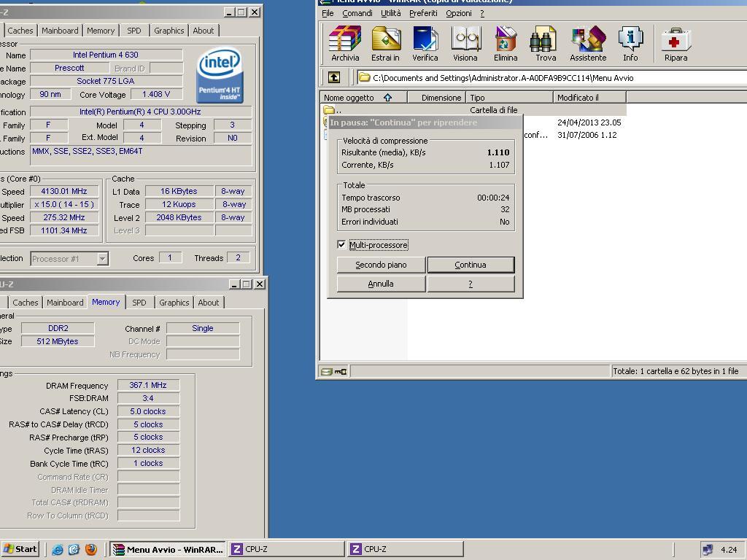Open the Opzioni menu
The width and height of the screenshot is (747, 560).
tap(459, 13)
